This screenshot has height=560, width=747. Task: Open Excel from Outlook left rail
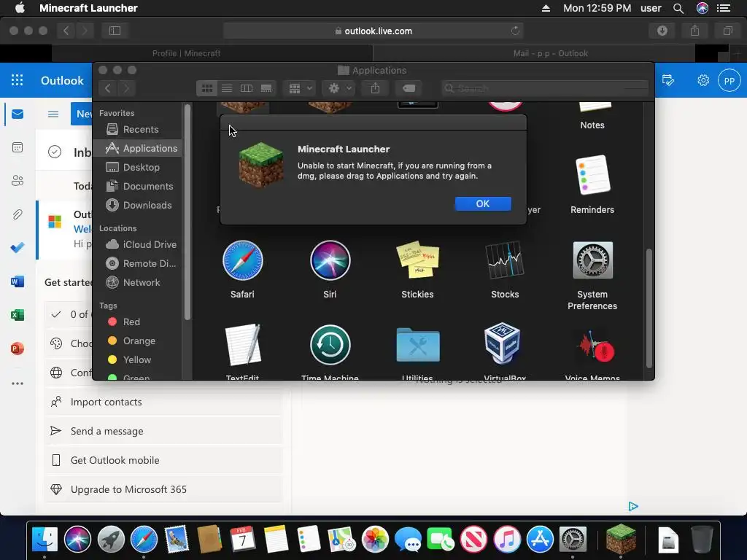pyautogui.click(x=18, y=315)
